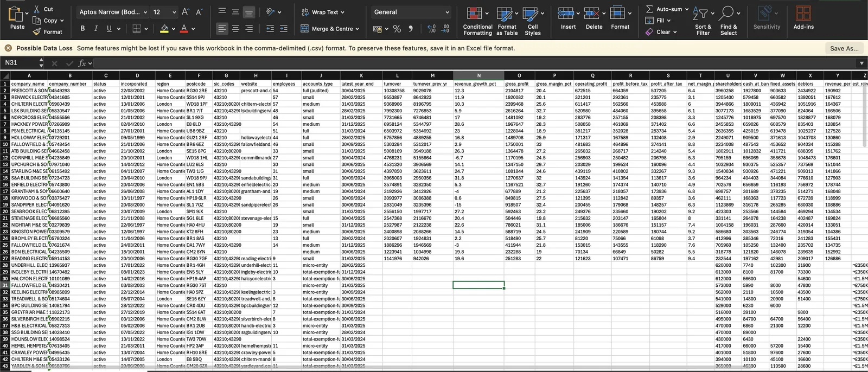This screenshot has height=372, width=868.
Task: Increase decimal places
Action: coord(431,29)
